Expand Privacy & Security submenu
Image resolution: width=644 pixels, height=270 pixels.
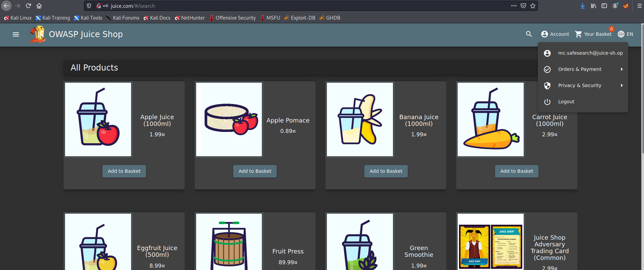tap(583, 85)
